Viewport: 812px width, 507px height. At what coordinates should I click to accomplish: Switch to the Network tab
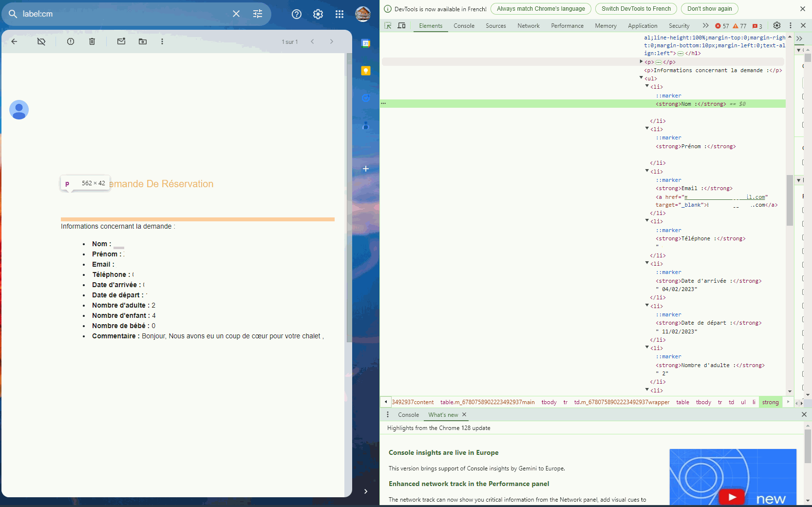pyautogui.click(x=528, y=26)
